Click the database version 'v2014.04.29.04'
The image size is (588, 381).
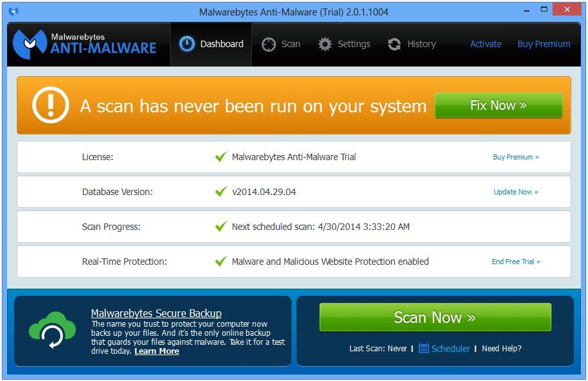tap(264, 192)
